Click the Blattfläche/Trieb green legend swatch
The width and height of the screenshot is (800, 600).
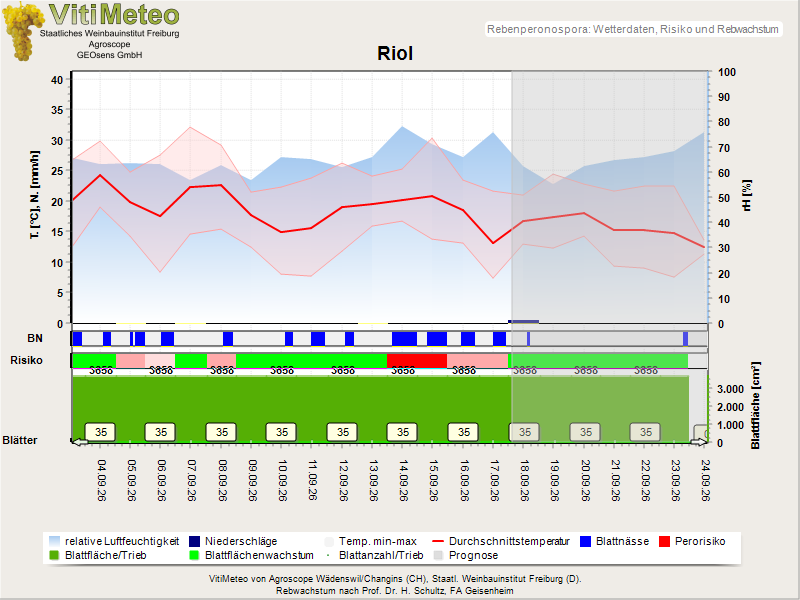coord(55,555)
